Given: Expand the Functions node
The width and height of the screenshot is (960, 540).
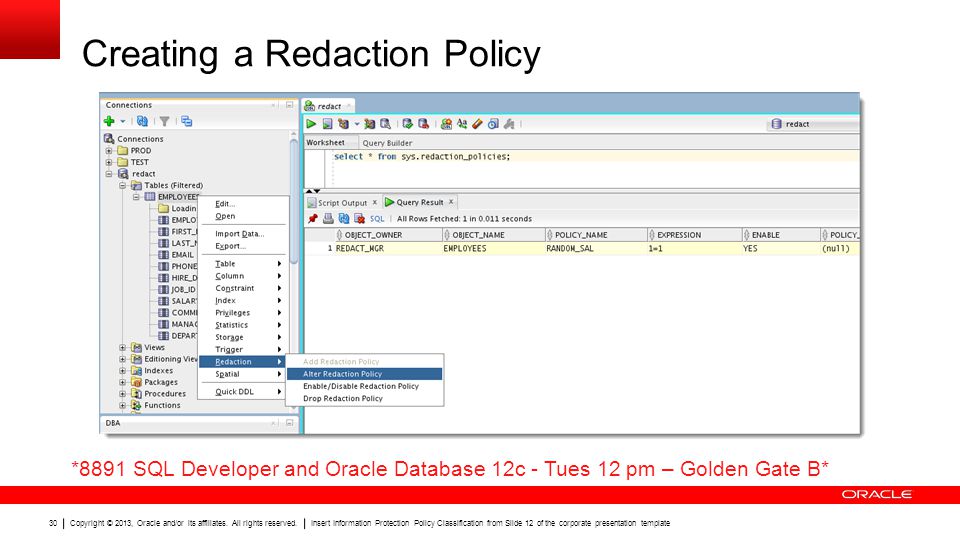Looking at the screenshot, I should coord(122,405).
